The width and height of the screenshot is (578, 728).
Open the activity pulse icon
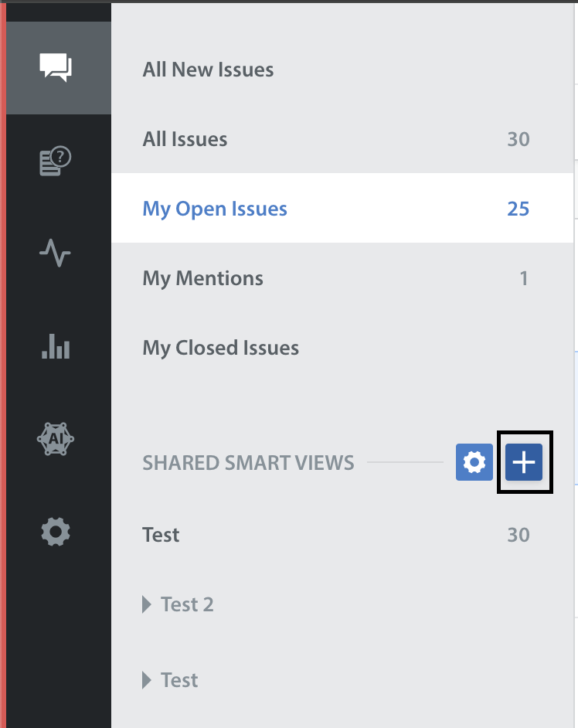[x=56, y=253]
